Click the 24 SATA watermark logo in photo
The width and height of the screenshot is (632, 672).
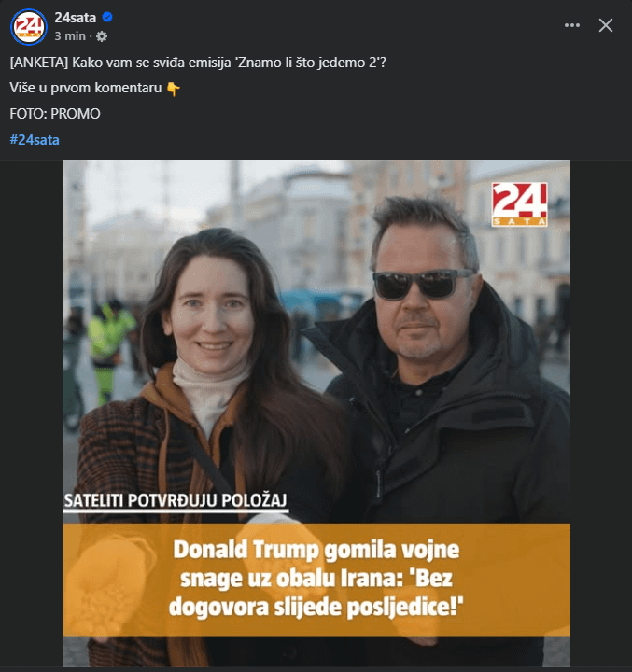click(519, 204)
